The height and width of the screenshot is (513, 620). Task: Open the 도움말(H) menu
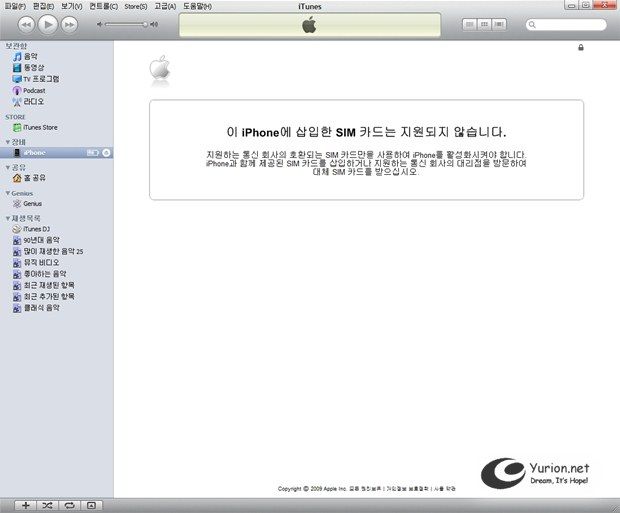click(x=197, y=6)
